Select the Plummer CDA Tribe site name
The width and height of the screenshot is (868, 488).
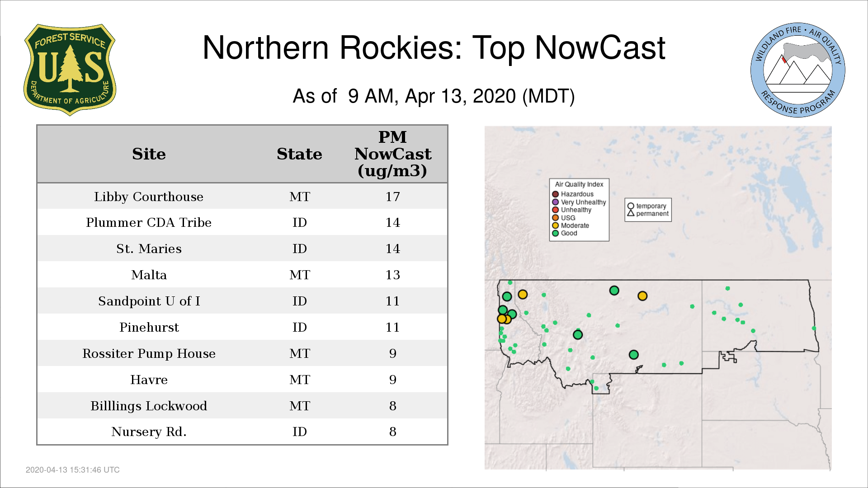(149, 222)
